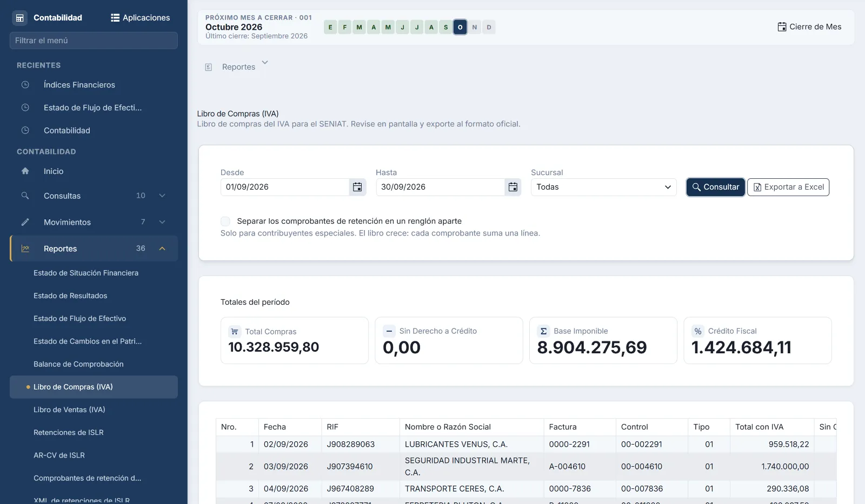Click the Consultar button

click(716, 187)
